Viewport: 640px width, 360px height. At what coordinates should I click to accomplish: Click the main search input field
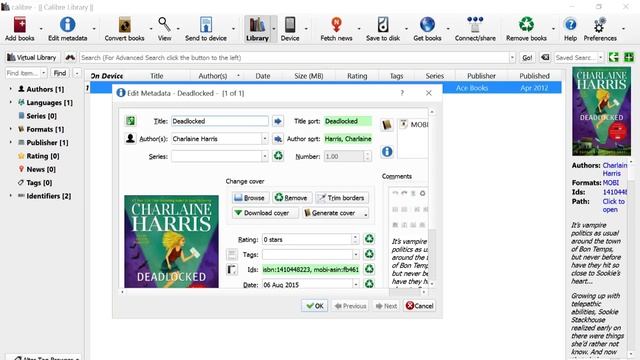[x=294, y=58]
